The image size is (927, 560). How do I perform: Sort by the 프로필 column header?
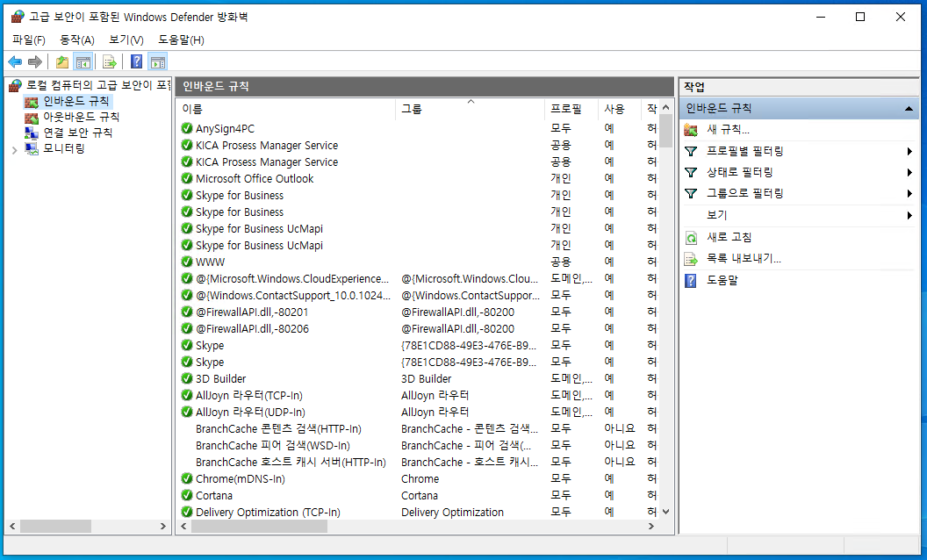point(571,109)
